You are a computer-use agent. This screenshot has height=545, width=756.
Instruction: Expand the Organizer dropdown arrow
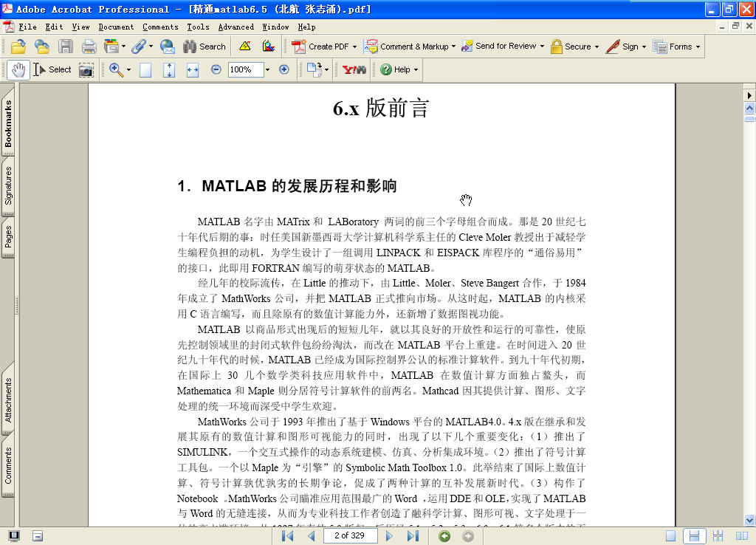coord(123,47)
